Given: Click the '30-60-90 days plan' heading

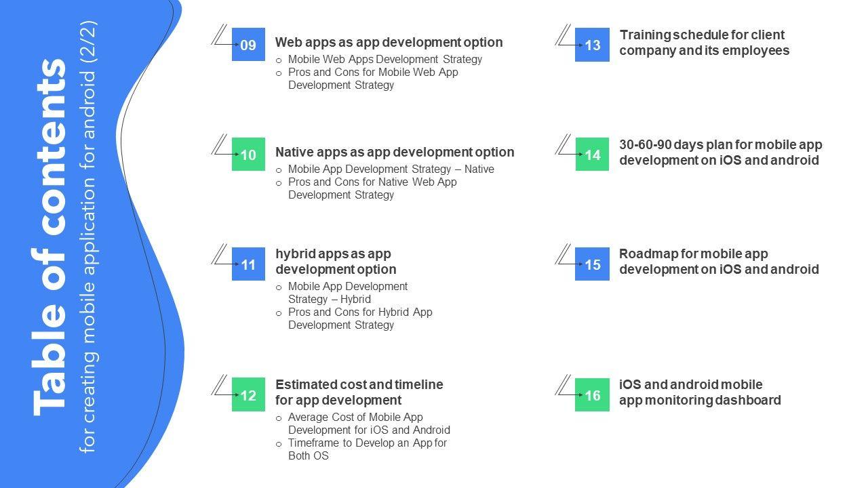Looking at the screenshot, I should [721, 152].
